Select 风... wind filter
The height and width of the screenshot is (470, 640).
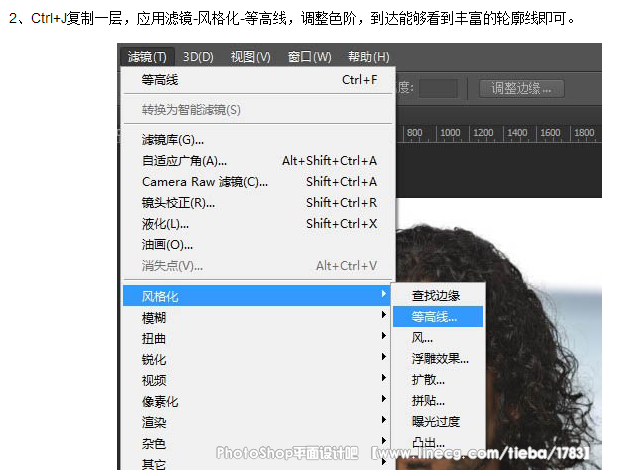(x=438, y=338)
